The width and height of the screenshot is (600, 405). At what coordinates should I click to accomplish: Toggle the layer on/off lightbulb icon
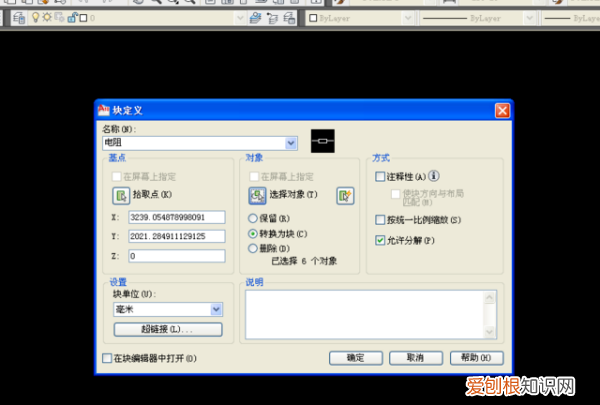(x=36, y=17)
